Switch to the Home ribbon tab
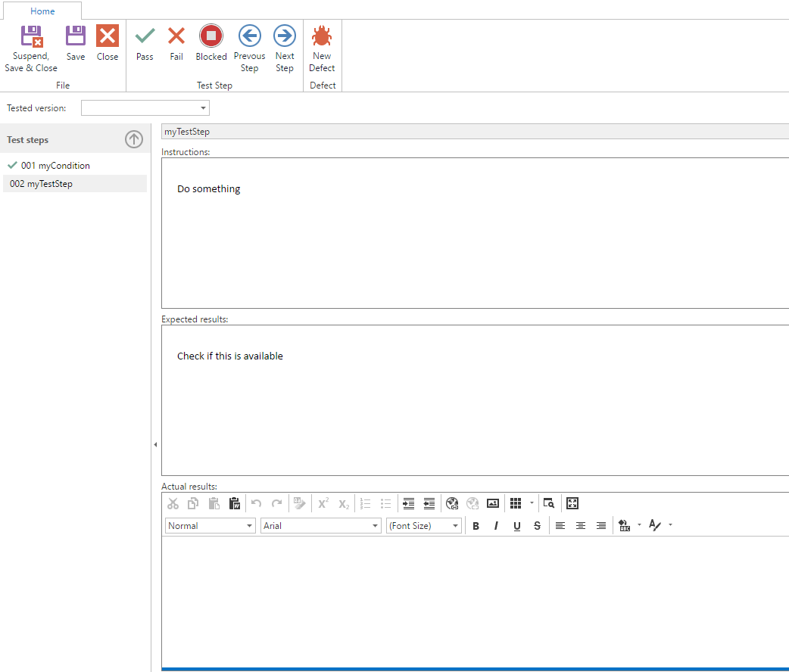 coord(42,11)
